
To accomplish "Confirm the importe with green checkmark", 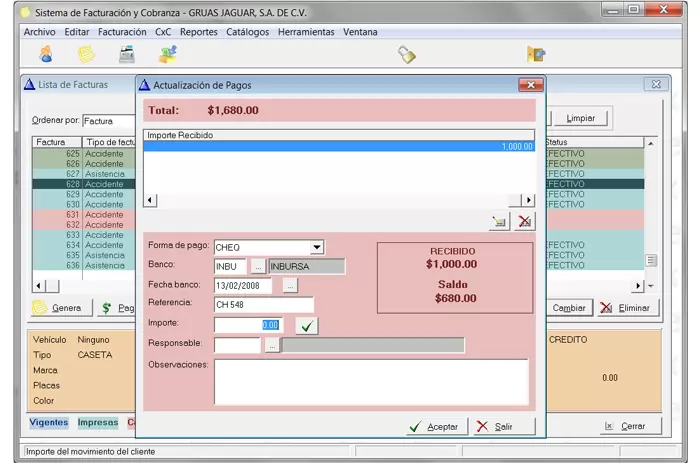I will [x=308, y=325].
